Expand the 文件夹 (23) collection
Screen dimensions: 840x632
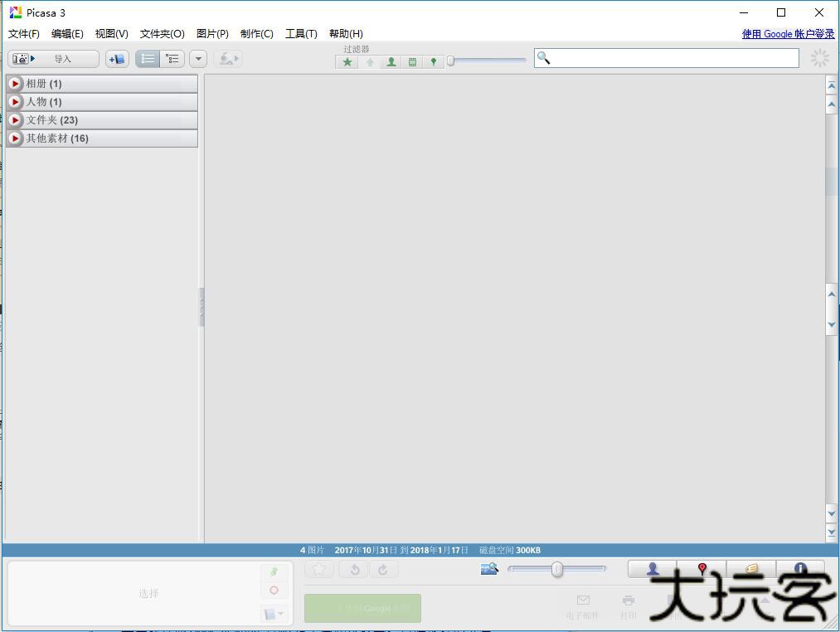pyautogui.click(x=15, y=120)
